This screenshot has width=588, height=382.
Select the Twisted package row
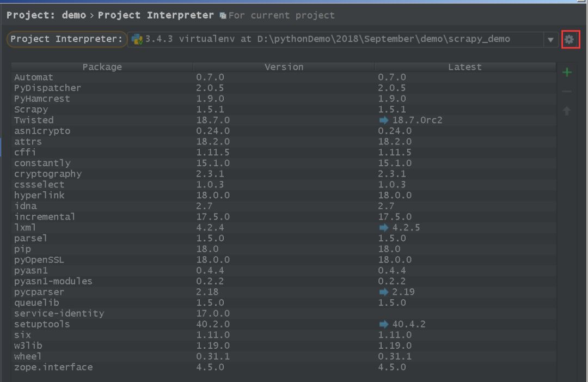tap(284, 120)
